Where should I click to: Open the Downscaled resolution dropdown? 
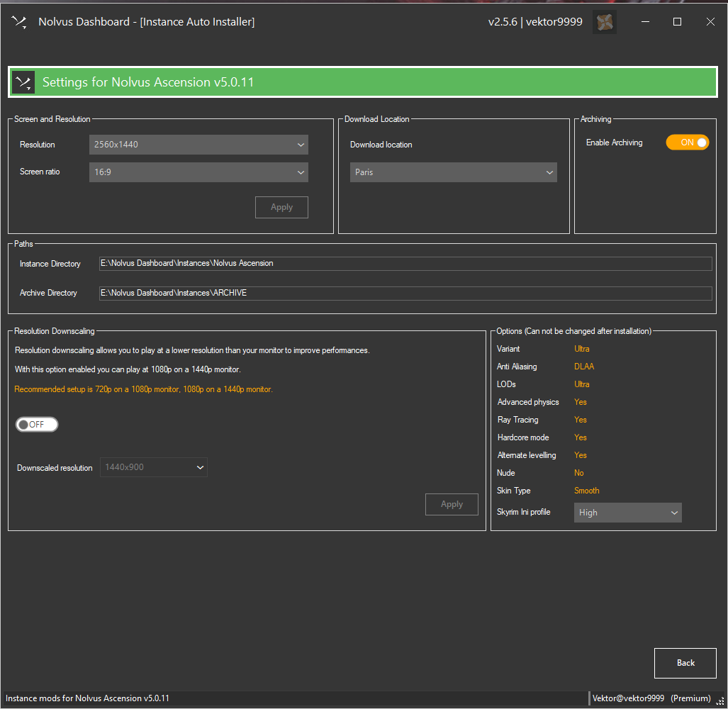click(x=154, y=467)
